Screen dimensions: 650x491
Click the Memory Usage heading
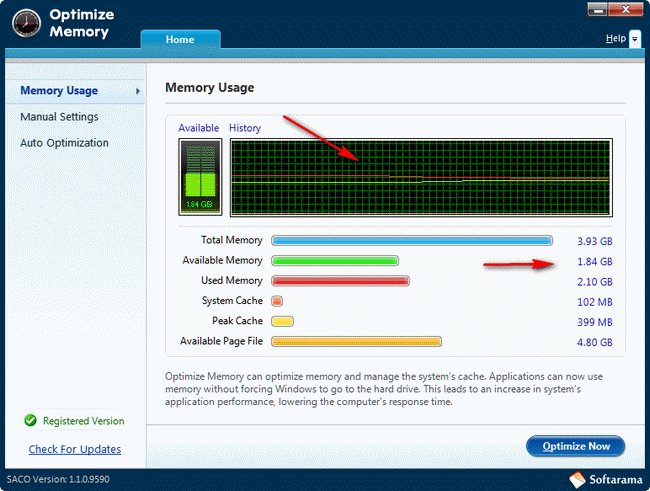pos(210,88)
